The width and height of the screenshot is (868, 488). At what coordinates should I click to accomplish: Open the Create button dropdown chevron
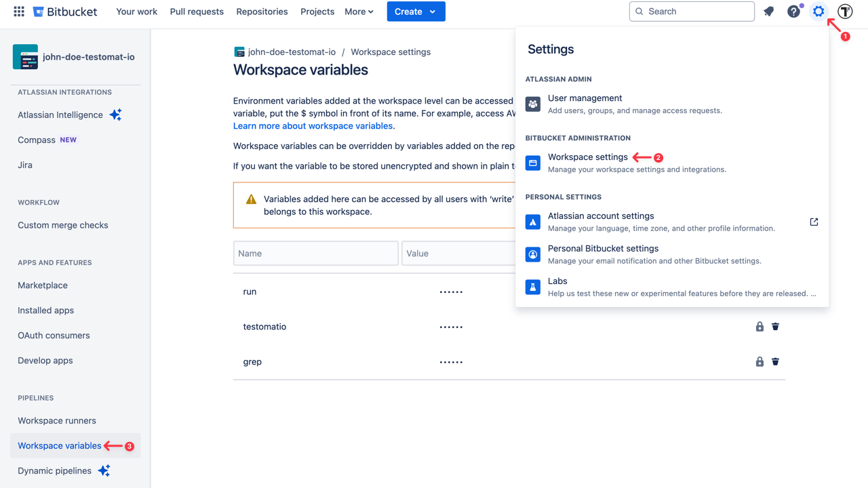pyautogui.click(x=432, y=12)
